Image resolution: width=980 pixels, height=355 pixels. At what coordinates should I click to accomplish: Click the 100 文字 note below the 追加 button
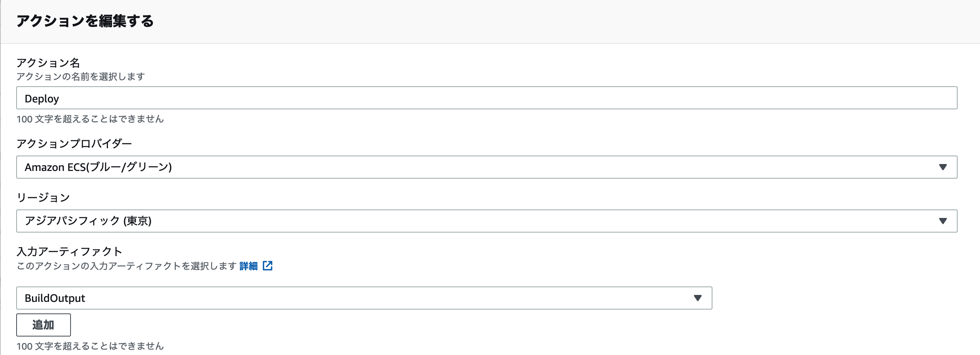tap(90, 346)
